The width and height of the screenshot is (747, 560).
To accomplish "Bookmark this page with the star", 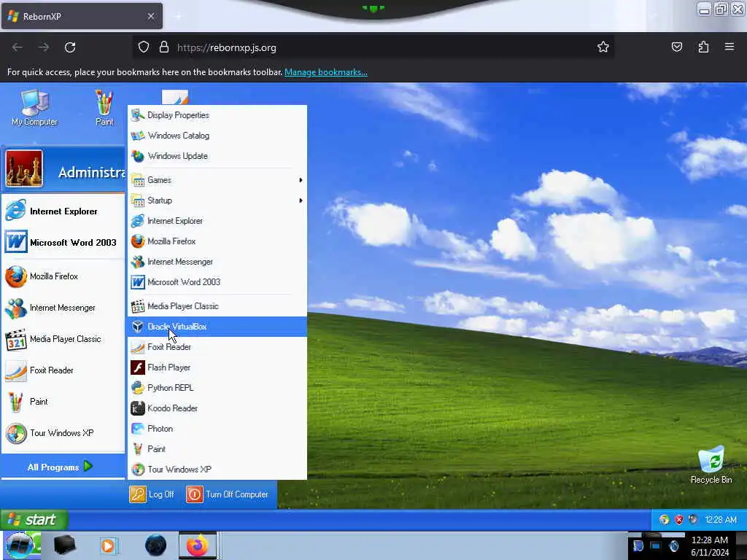I will [603, 47].
